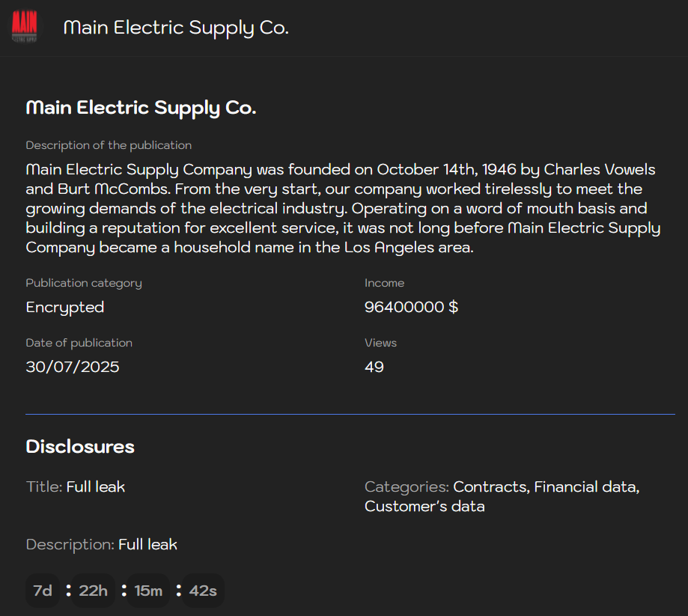Click the Description: Full leak line
688x616 pixels.
[x=102, y=544]
